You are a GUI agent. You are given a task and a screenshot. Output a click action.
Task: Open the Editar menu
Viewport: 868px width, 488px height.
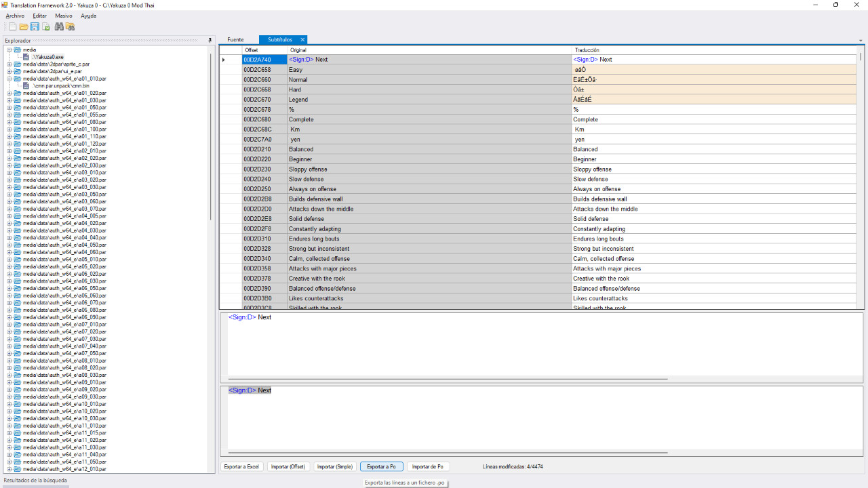click(40, 16)
